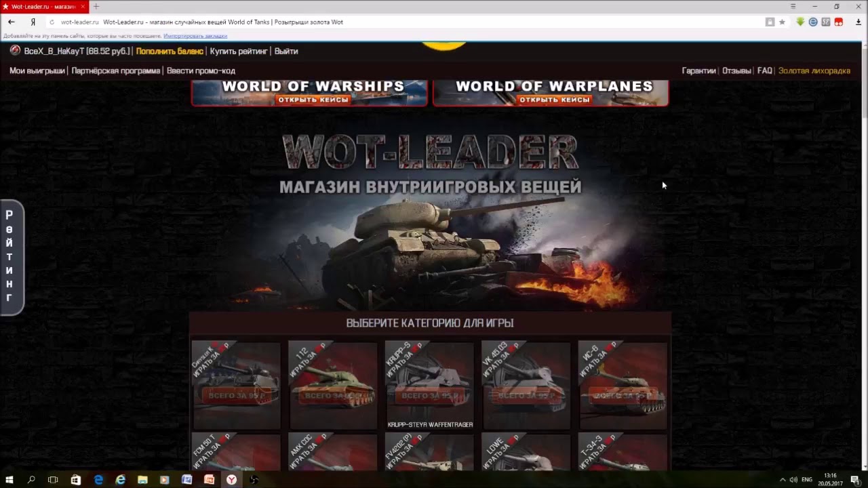Open Task View on taskbar
This screenshot has height=488, width=868.
(53, 479)
